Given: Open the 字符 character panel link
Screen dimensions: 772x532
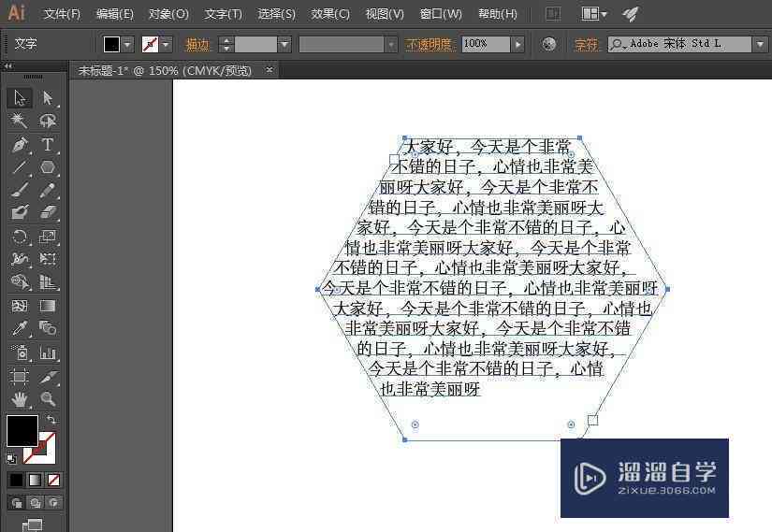Looking at the screenshot, I should tap(586, 45).
